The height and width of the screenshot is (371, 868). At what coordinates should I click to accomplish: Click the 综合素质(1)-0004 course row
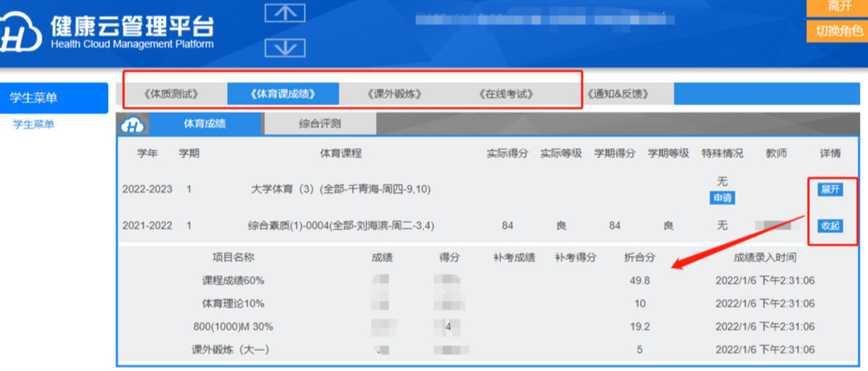[340, 225]
